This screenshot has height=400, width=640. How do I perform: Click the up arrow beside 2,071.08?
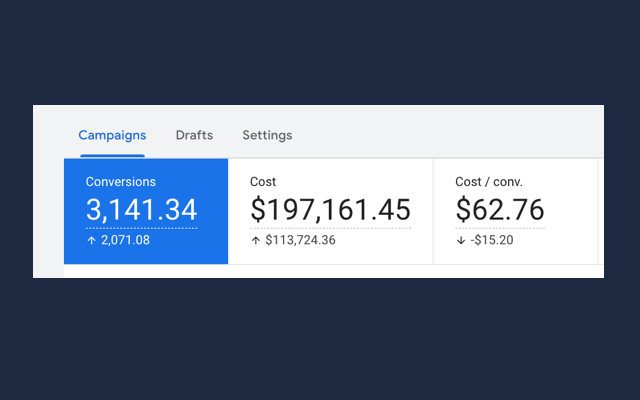(x=91, y=240)
